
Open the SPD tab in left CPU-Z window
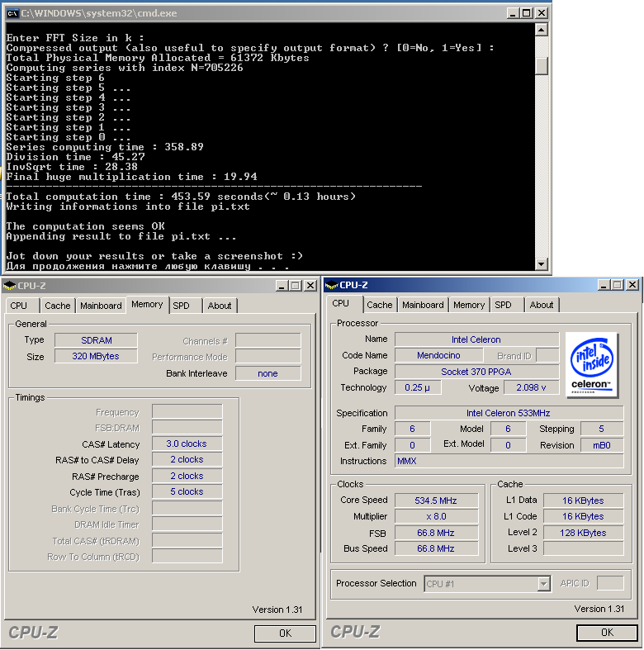point(185,306)
